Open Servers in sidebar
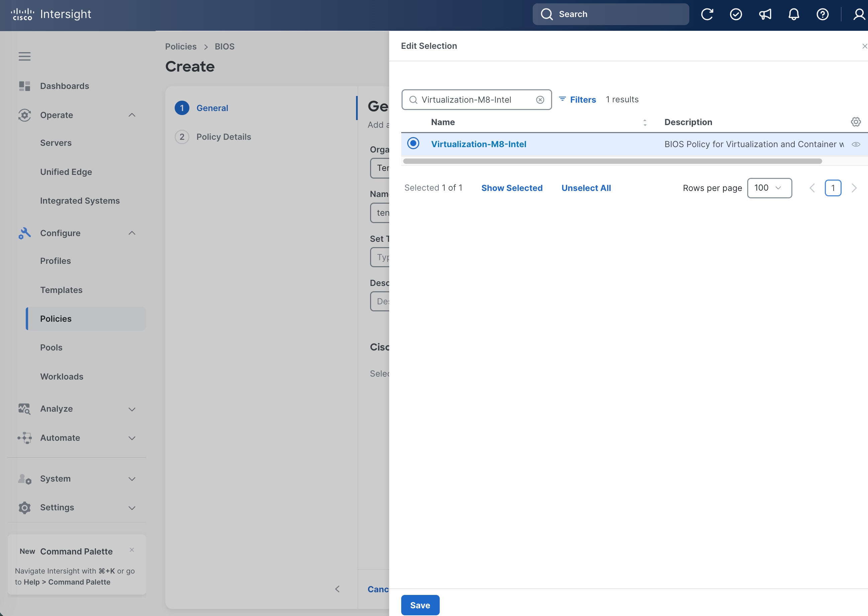This screenshot has height=616, width=868. [56, 143]
